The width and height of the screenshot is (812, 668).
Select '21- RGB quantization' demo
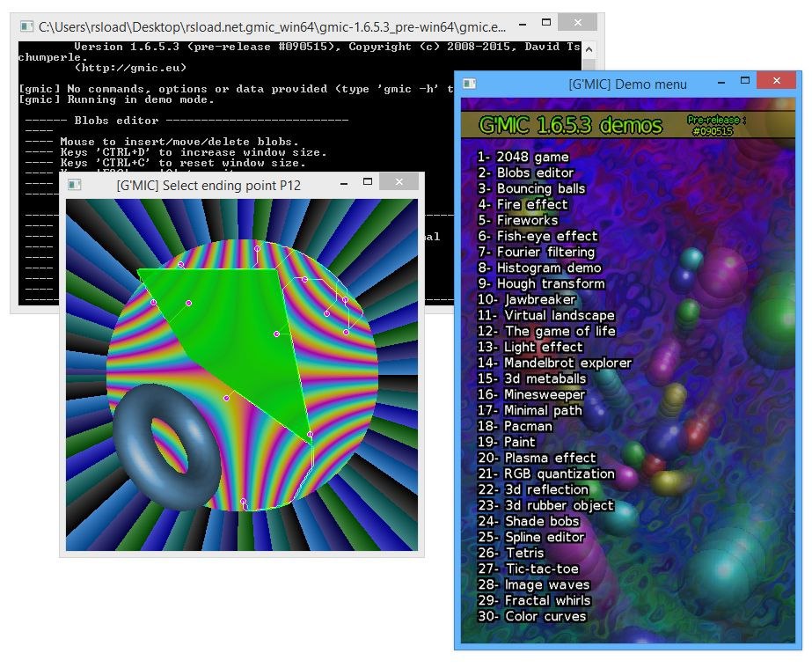click(x=546, y=473)
